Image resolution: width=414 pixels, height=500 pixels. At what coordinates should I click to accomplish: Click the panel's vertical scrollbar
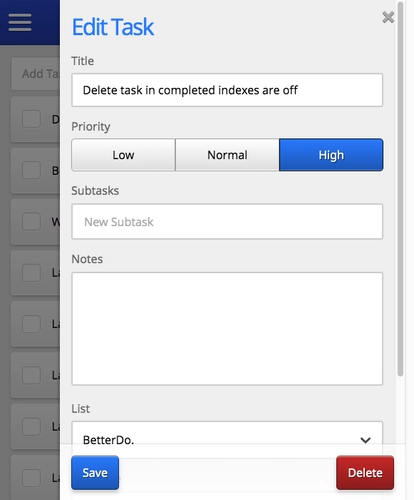click(x=400, y=190)
